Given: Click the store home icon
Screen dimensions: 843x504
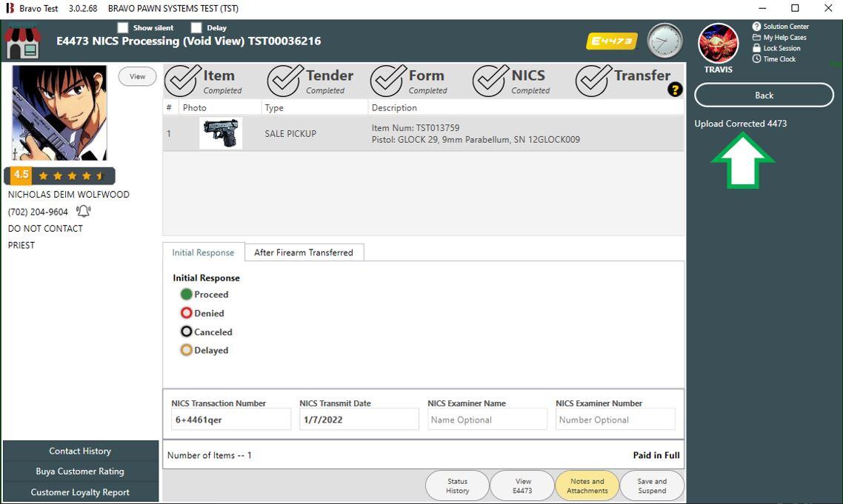Looking at the screenshot, I should pyautogui.click(x=22, y=42).
